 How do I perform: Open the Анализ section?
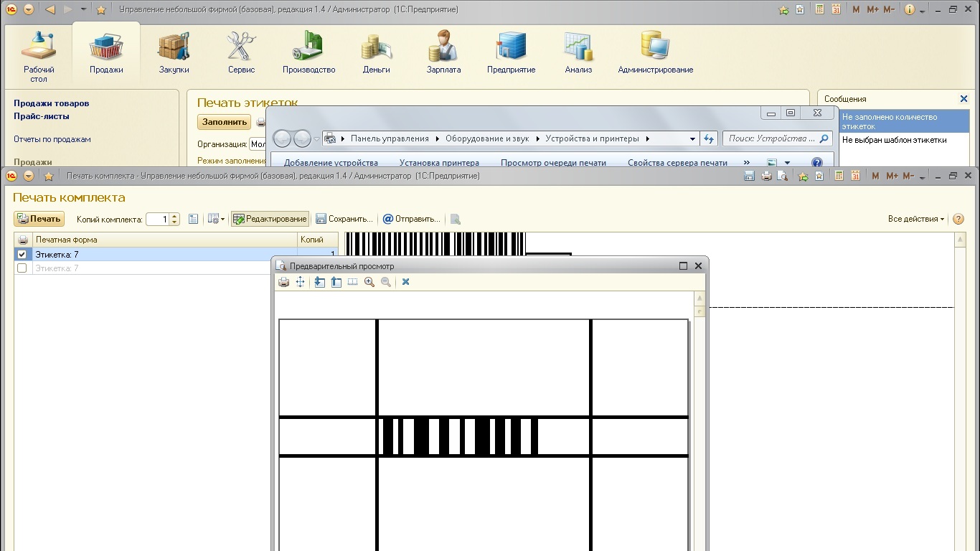pos(578,53)
